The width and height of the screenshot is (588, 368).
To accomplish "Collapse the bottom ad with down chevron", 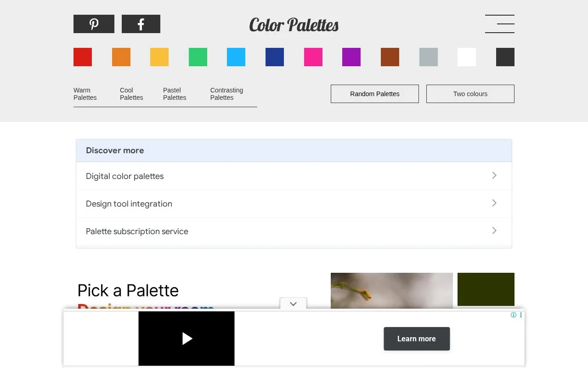I will (293, 304).
